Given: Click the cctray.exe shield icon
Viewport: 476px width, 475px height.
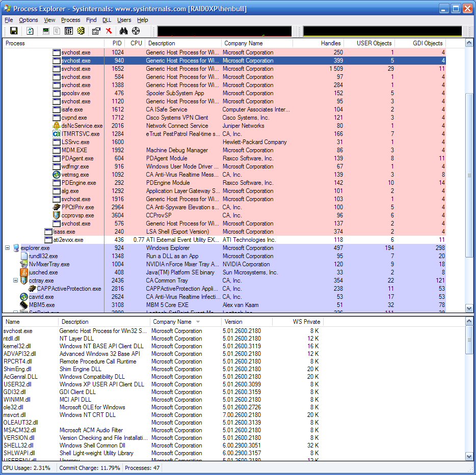Looking at the screenshot, I should [x=24, y=281].
